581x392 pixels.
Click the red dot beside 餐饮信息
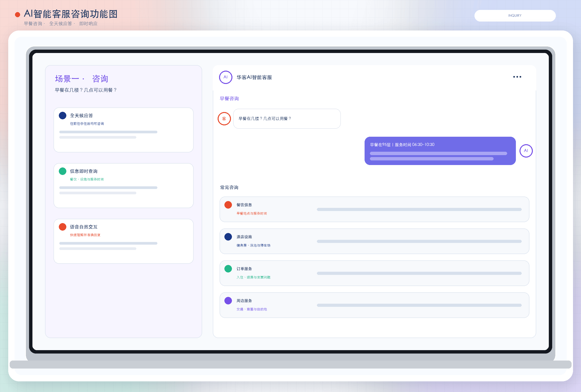pos(228,205)
